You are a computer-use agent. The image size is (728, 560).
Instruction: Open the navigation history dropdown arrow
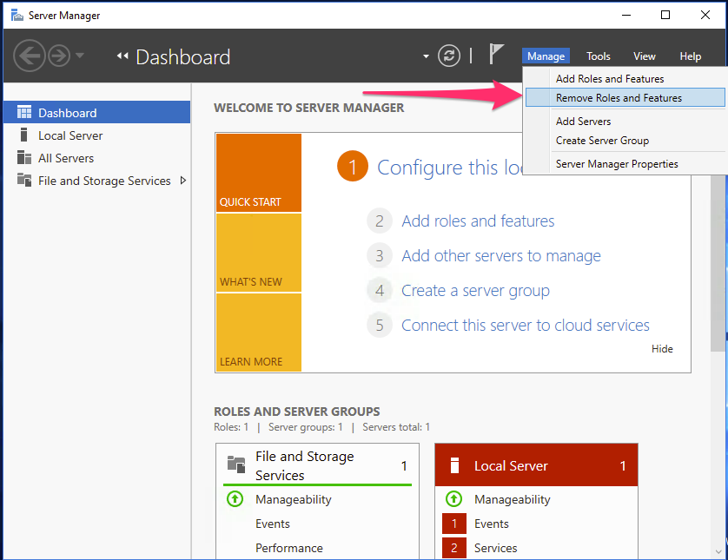(x=79, y=56)
